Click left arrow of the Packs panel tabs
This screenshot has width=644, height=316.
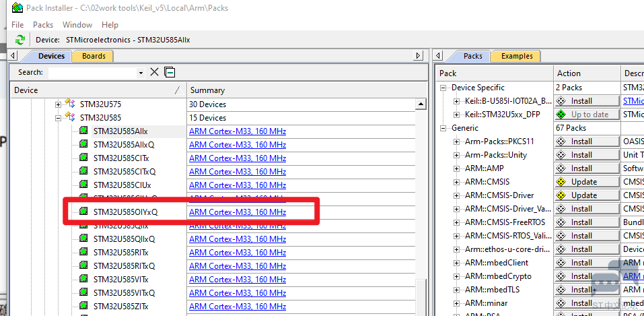pyautogui.click(x=439, y=55)
